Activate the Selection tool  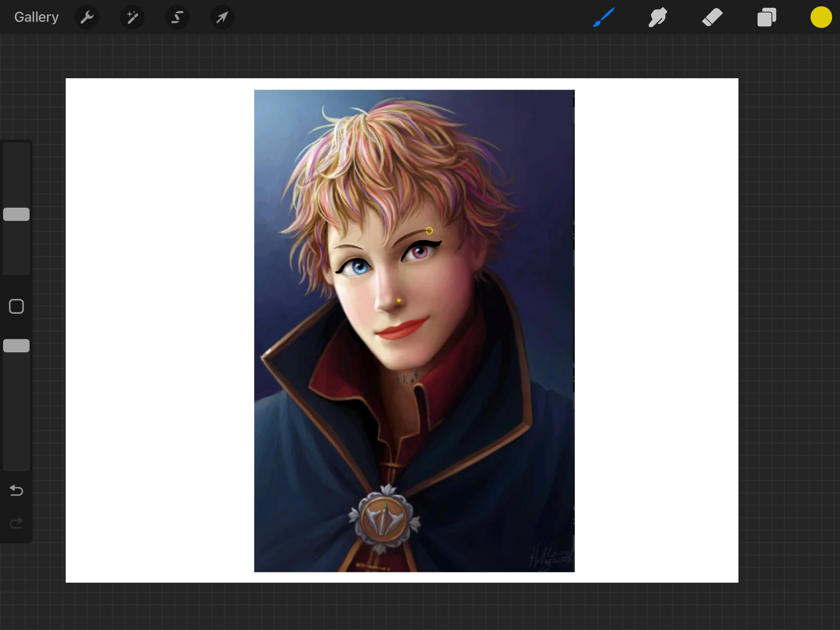(x=177, y=17)
